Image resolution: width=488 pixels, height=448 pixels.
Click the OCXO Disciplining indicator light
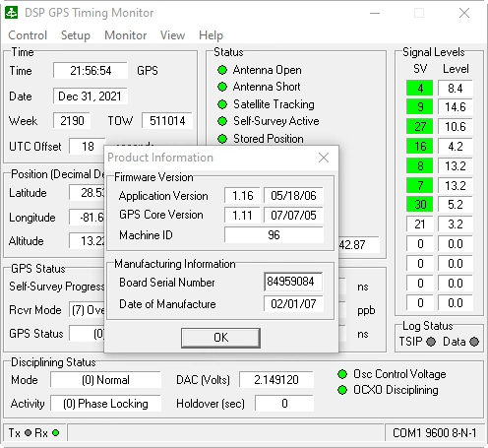click(342, 390)
